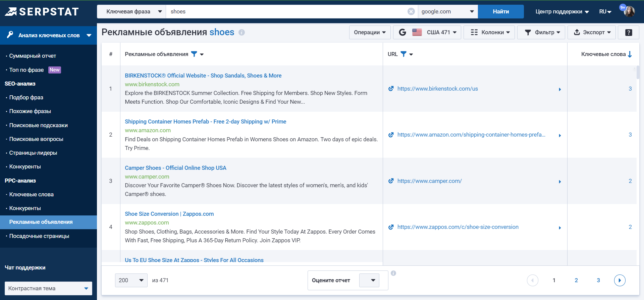Viewport: 644px width, 300px height.
Task: Open camper URL external link icon
Action: tap(391, 181)
